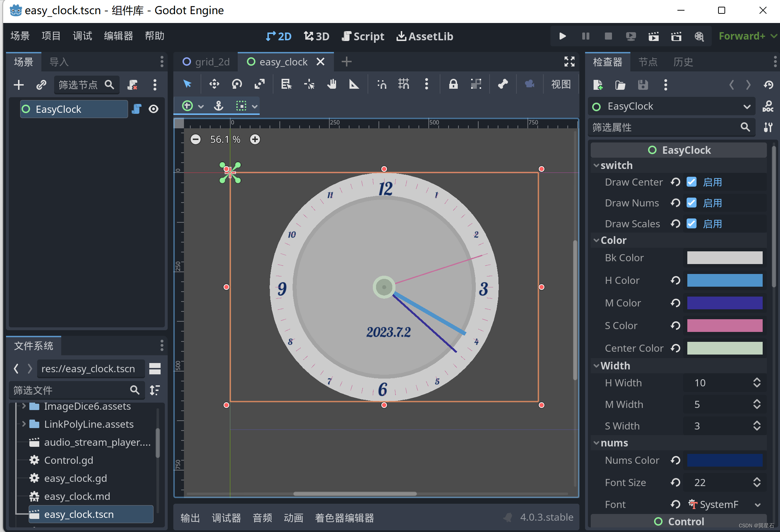Open the Font resource dropdown
The height and width of the screenshot is (532, 780).
tap(757, 505)
